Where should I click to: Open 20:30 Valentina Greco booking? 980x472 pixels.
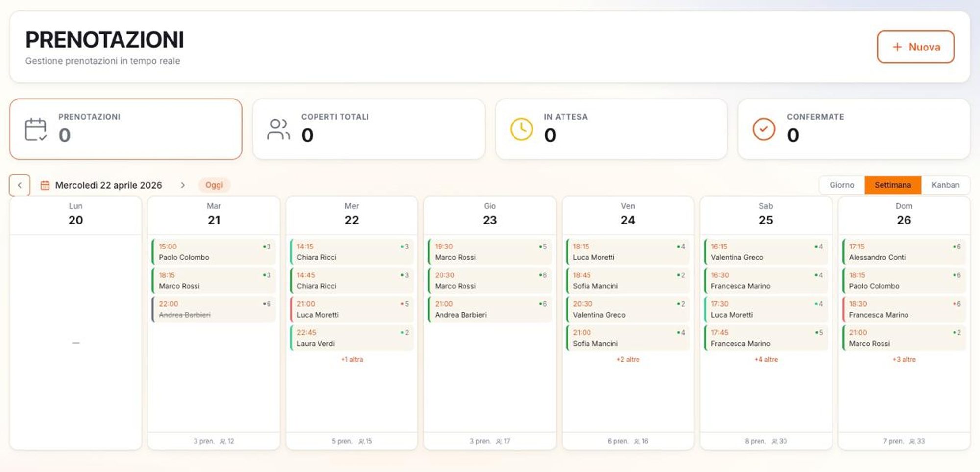tap(628, 309)
